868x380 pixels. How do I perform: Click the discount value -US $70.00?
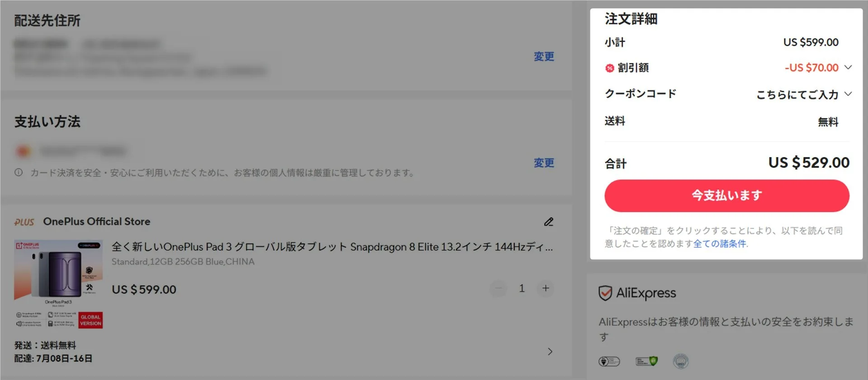point(811,68)
